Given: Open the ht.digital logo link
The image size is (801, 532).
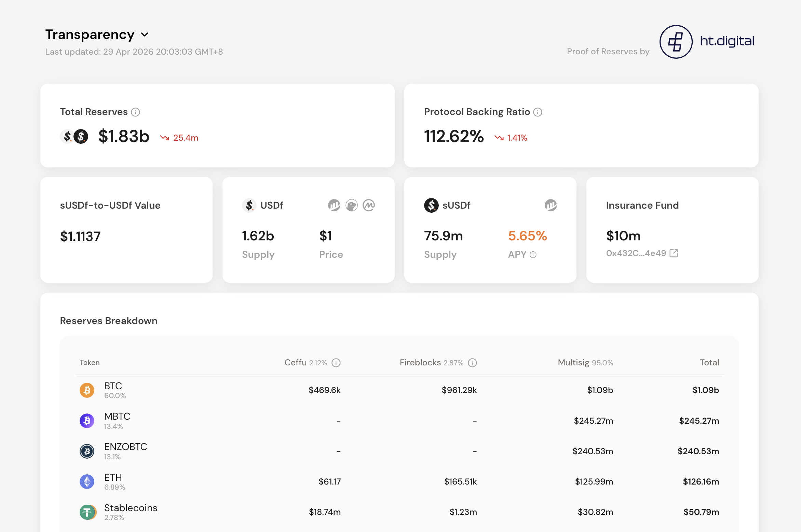Looking at the screenshot, I should pyautogui.click(x=707, y=42).
